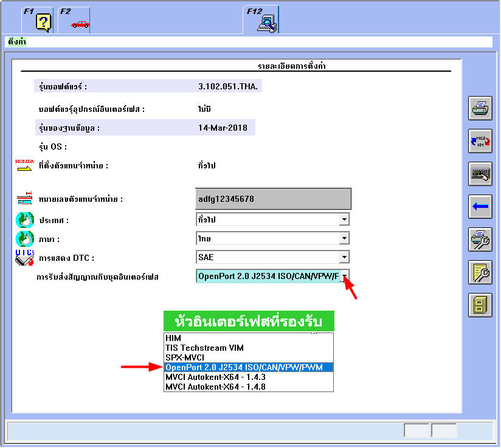The width and height of the screenshot is (501, 448).
Task: Click the blue back arrow button
Action: point(480,207)
